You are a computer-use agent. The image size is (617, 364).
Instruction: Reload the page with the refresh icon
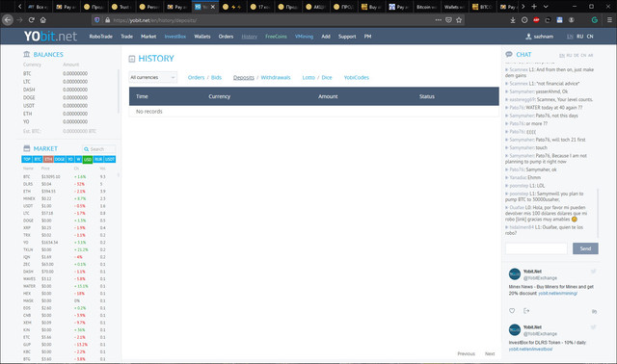(32, 20)
